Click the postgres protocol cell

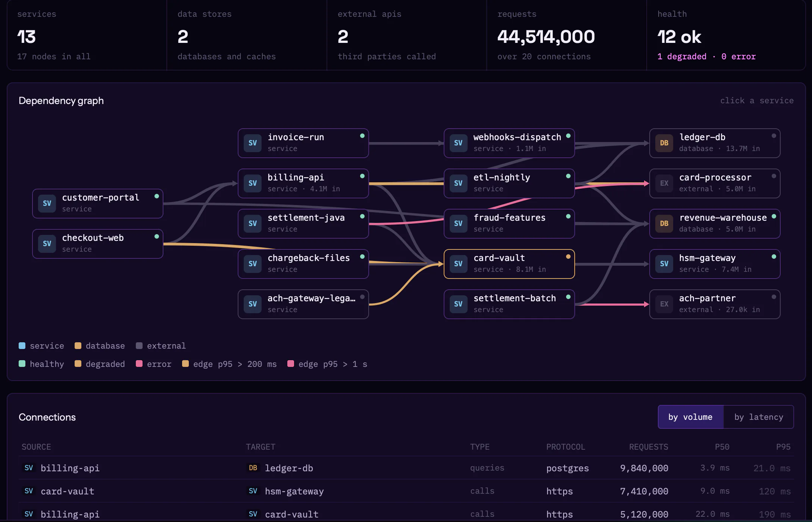[568, 468]
